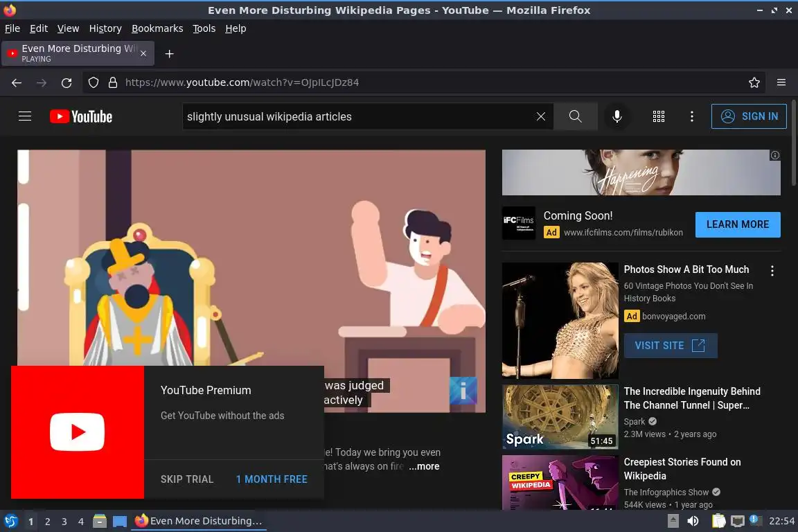Click the Firefox taskbar window entry
798x532 pixels.
coord(199,522)
